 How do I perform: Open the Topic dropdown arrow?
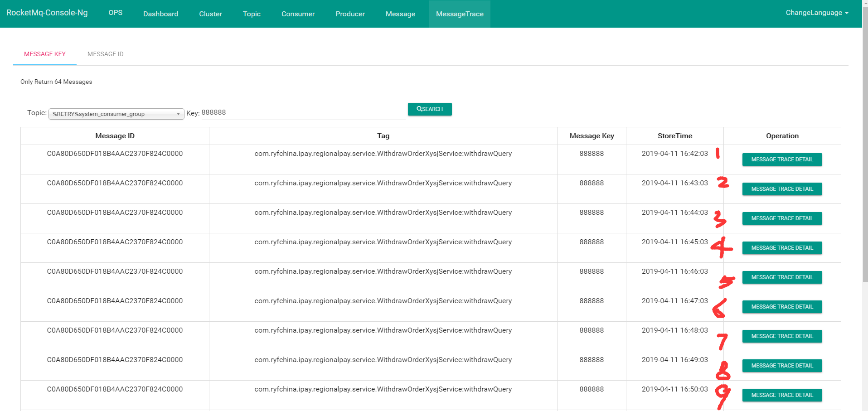(x=178, y=114)
